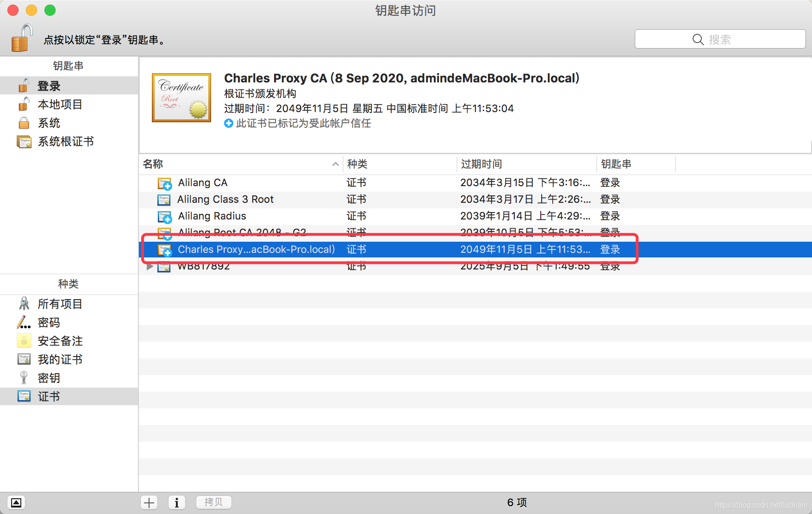The height and width of the screenshot is (514, 812).
Task: Click expiry 2034年3月17日 上午2:26 cell
Action: (525, 200)
